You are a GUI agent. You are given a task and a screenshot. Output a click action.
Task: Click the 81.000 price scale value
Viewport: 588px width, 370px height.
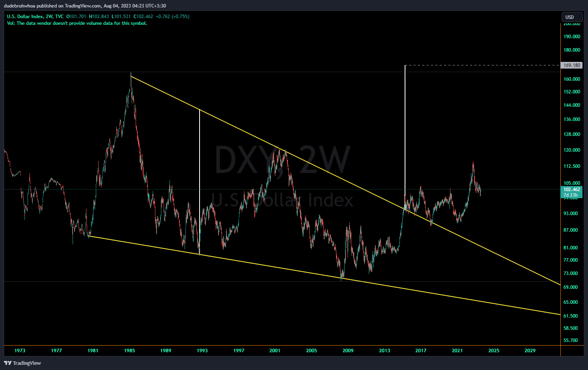point(571,247)
